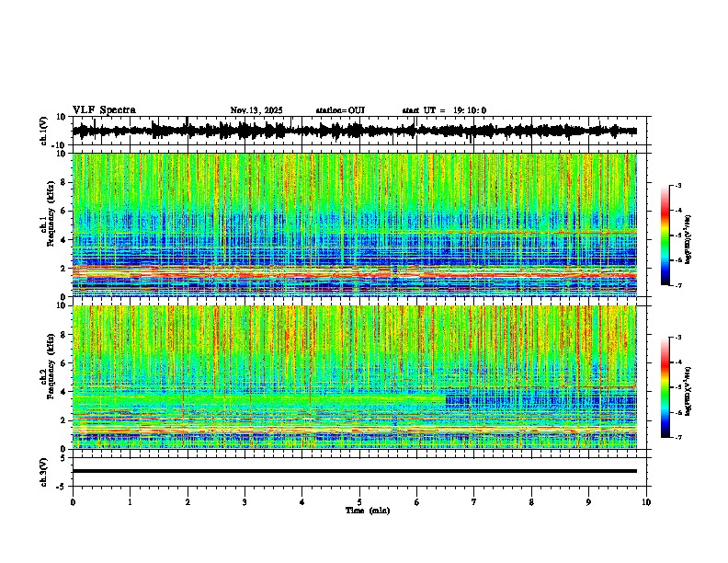Click the time axis tick label "8"
The height and width of the screenshot is (563, 728).
point(531,502)
